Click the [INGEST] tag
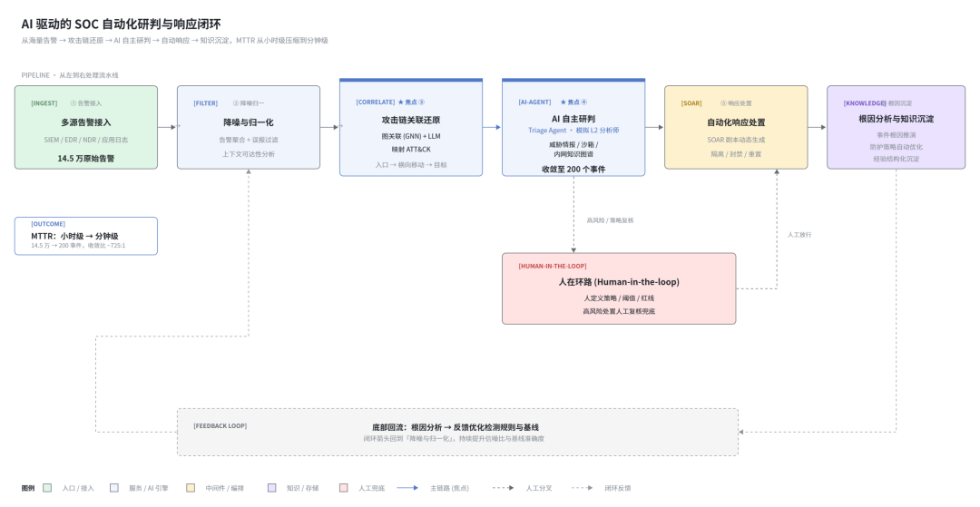Viewport: 980px width, 507px height. (44, 103)
